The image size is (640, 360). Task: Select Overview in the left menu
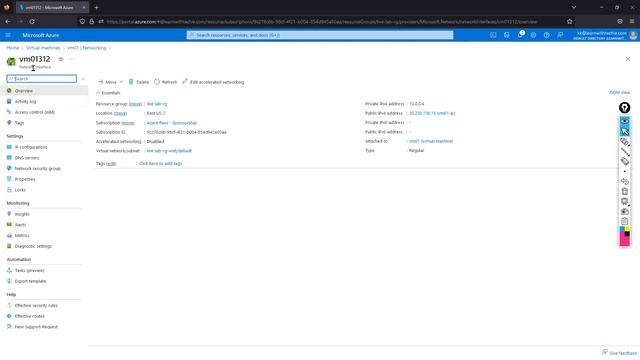(x=44, y=91)
